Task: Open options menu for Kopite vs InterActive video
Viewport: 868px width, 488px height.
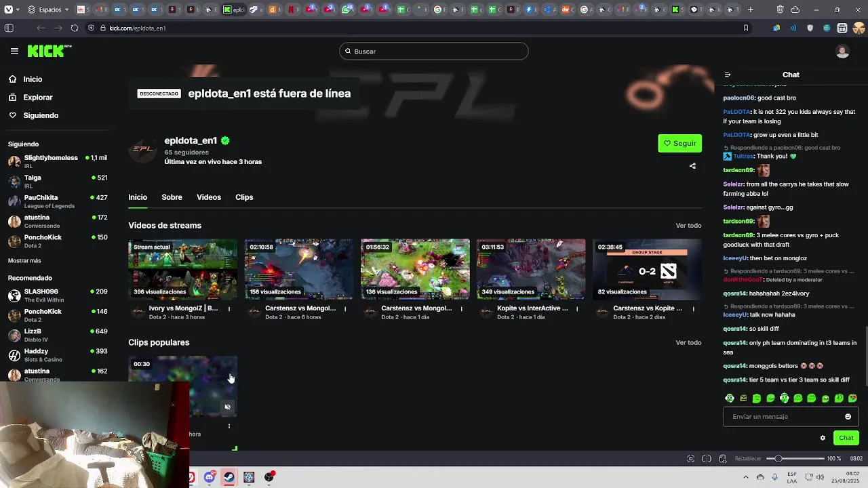Action: 577,309
